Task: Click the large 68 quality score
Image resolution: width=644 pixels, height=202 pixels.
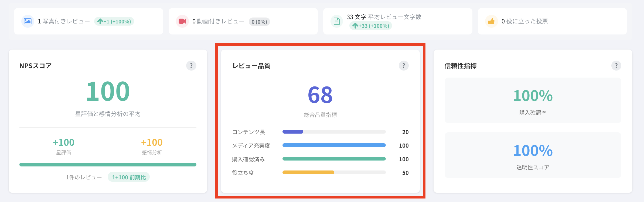Action: click(320, 95)
